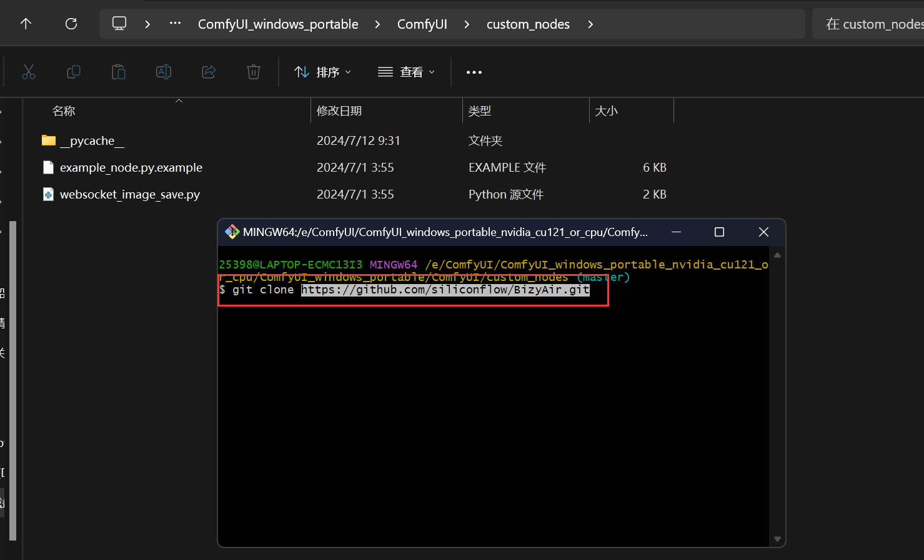Expand chevron after ComfyUI breadcrumb

point(467,24)
